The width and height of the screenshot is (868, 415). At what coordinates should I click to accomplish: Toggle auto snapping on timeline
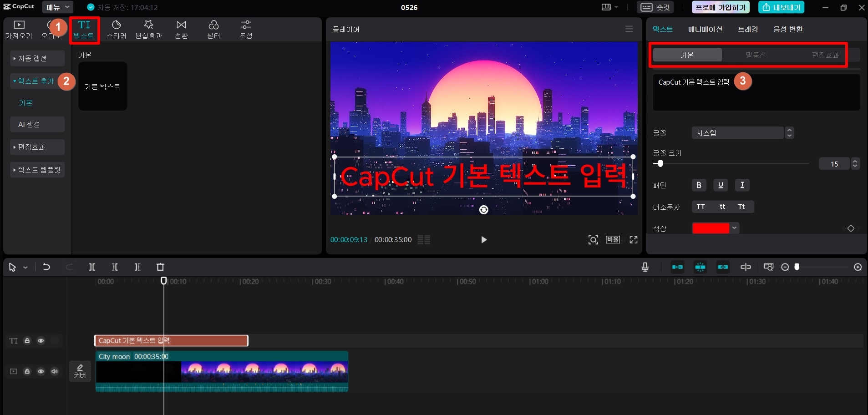[x=700, y=267]
